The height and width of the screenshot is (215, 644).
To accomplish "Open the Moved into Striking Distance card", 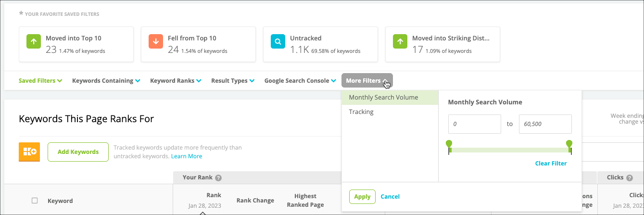I will 442,44.
